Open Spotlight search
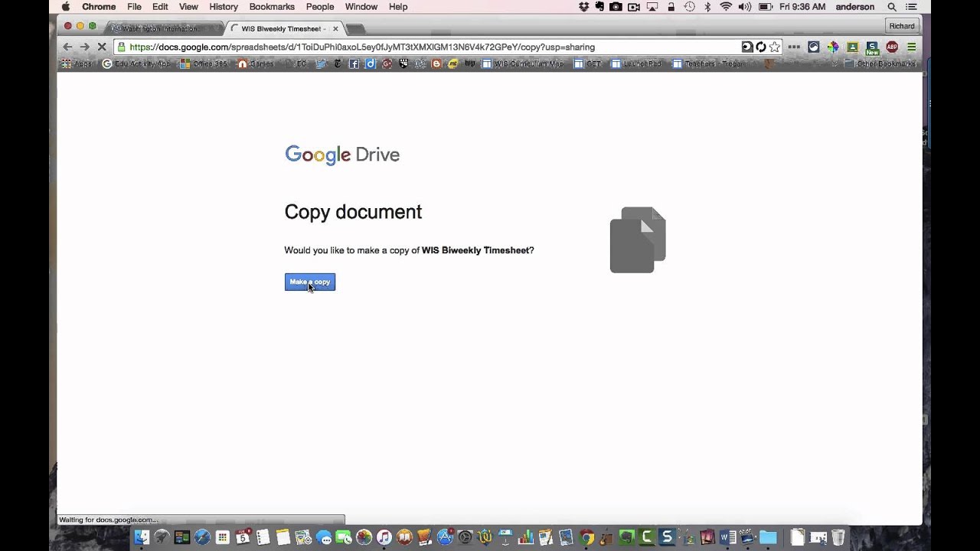Screen dimensions: 980x551 [x=892, y=7]
